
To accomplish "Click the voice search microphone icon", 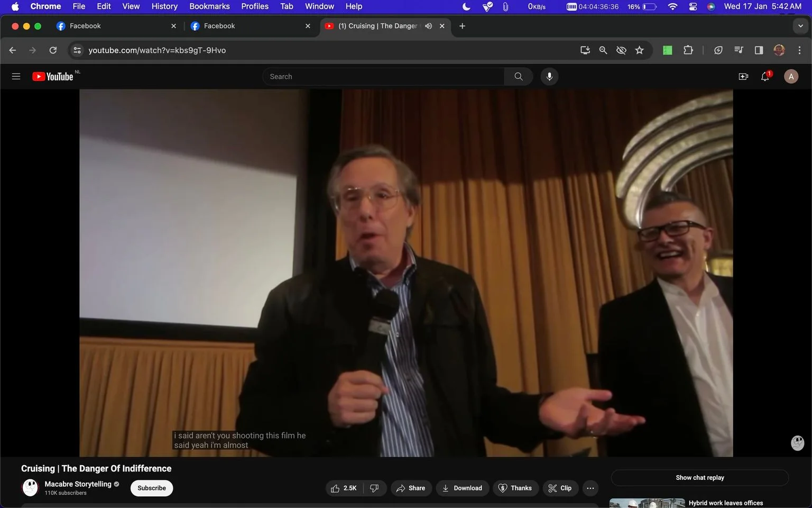I will (549, 76).
